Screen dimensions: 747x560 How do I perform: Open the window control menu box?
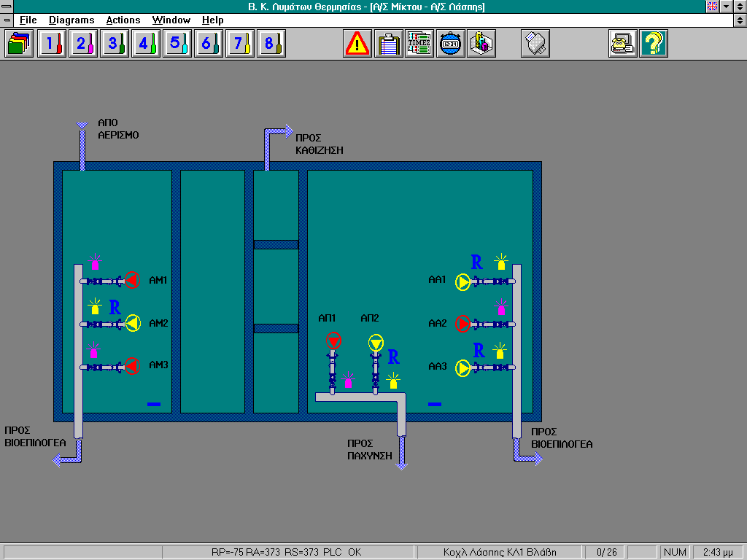tap(7, 7)
